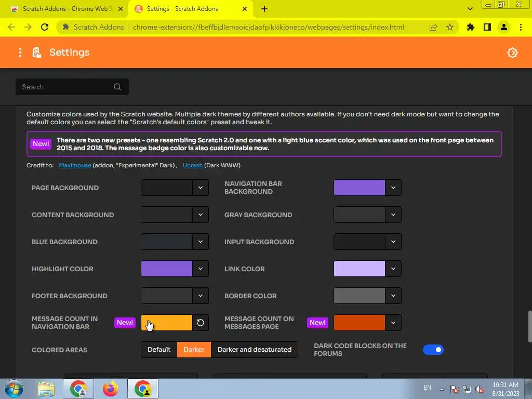Open the three-dot sidebar menu in Settings header
The height and width of the screenshot is (399, 532).
[x=20, y=52]
